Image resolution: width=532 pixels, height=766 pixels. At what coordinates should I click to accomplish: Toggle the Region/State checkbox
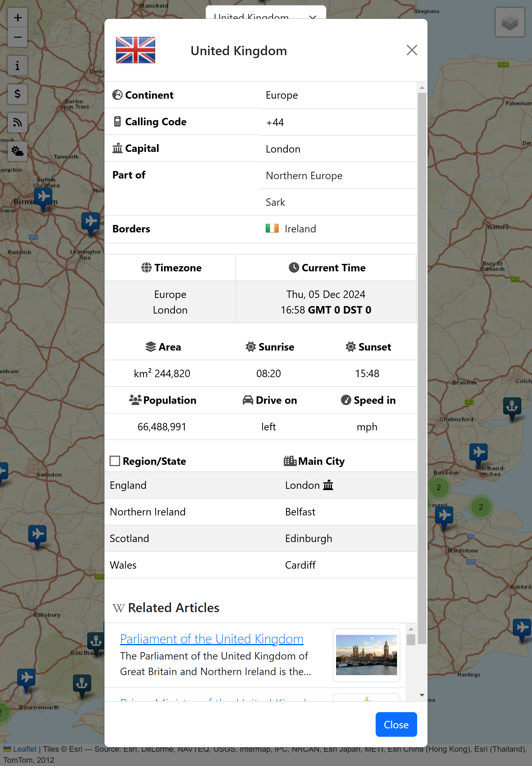point(115,461)
